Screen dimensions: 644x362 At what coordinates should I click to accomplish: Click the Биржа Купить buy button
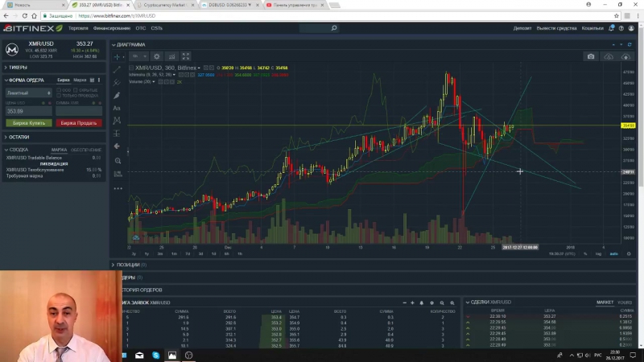pyautogui.click(x=29, y=123)
